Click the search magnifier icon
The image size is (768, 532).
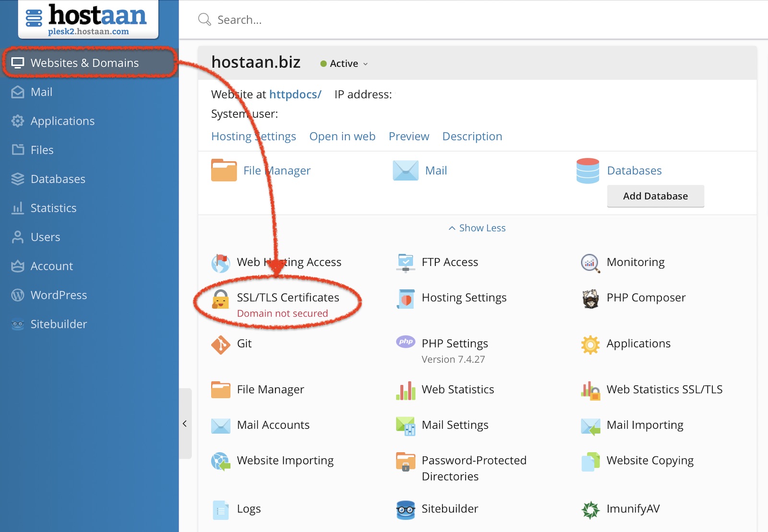[204, 20]
